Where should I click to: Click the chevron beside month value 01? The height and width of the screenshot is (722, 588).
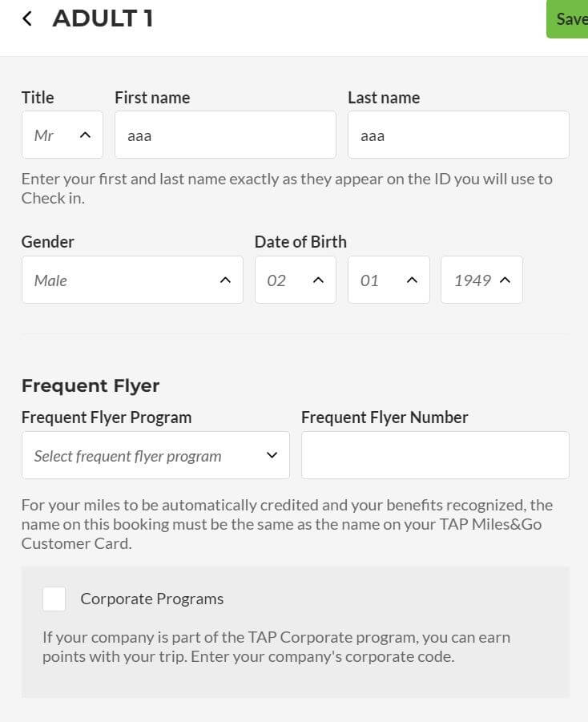pos(412,280)
